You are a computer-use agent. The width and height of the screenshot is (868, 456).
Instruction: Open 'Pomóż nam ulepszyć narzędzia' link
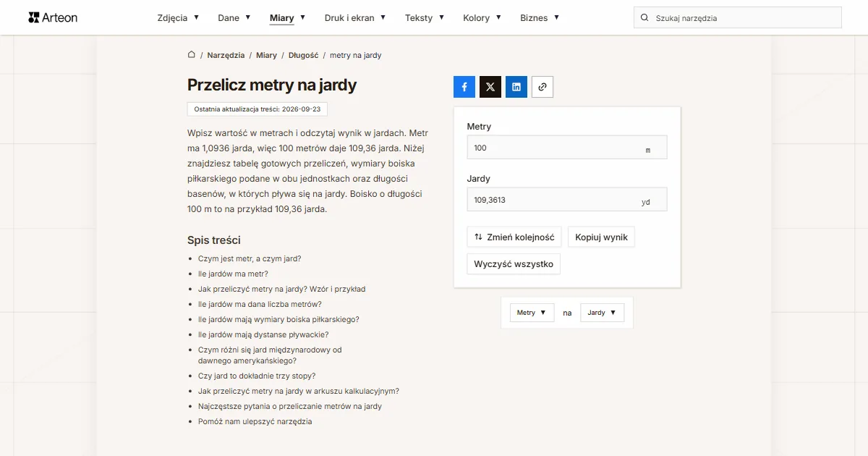click(255, 421)
